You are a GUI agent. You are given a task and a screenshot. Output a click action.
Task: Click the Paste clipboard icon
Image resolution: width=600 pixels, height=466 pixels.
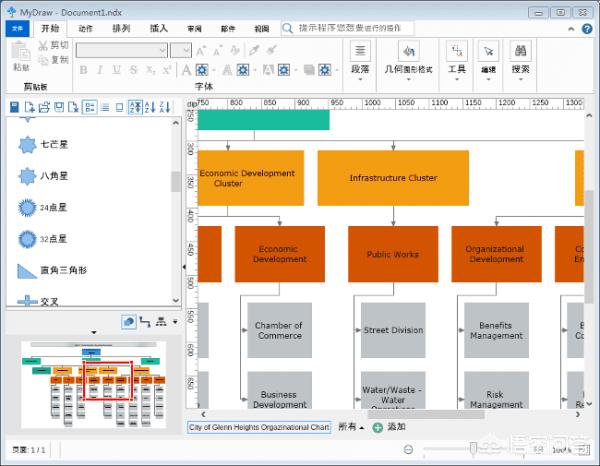coord(21,51)
